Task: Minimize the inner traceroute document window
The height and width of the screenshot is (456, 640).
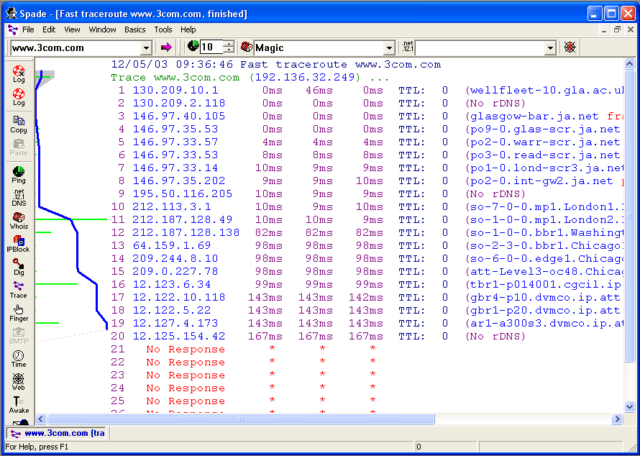Action: pos(605,29)
